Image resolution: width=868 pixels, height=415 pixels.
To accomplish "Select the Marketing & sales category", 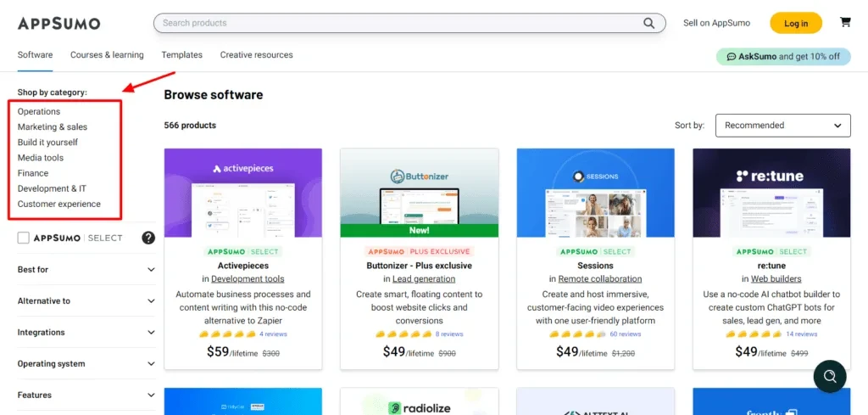I will pos(53,127).
